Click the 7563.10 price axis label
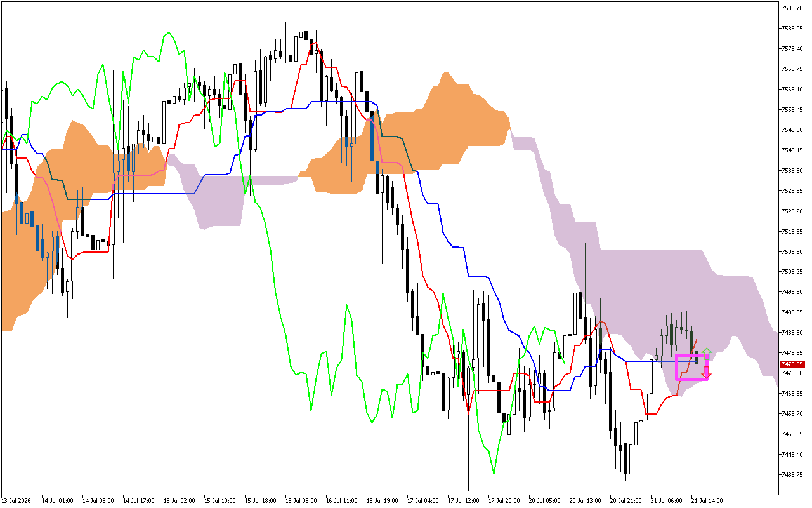 tap(793, 90)
